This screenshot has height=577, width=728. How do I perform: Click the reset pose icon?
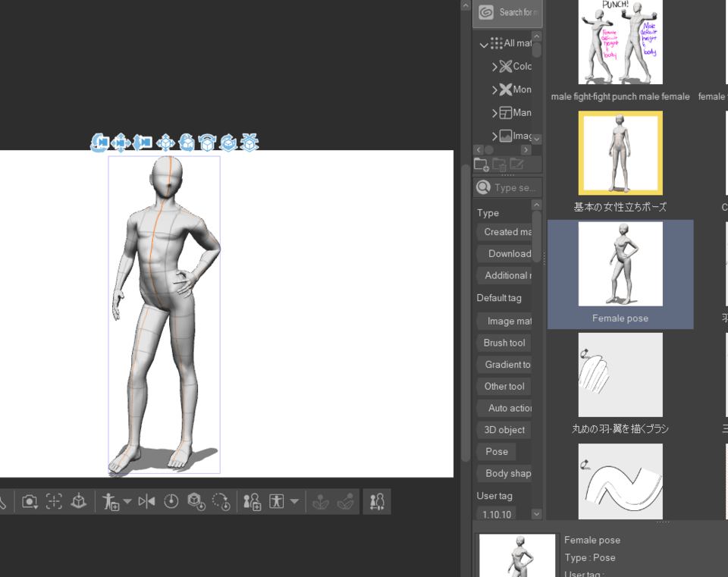click(171, 501)
